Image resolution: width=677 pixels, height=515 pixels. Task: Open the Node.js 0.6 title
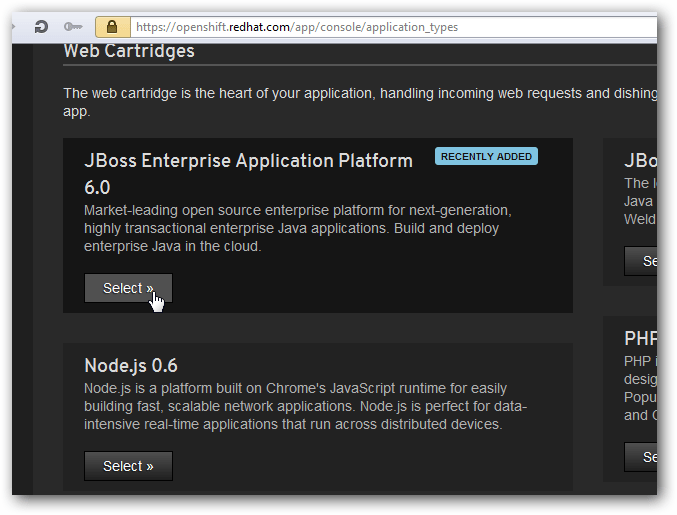pos(131,365)
